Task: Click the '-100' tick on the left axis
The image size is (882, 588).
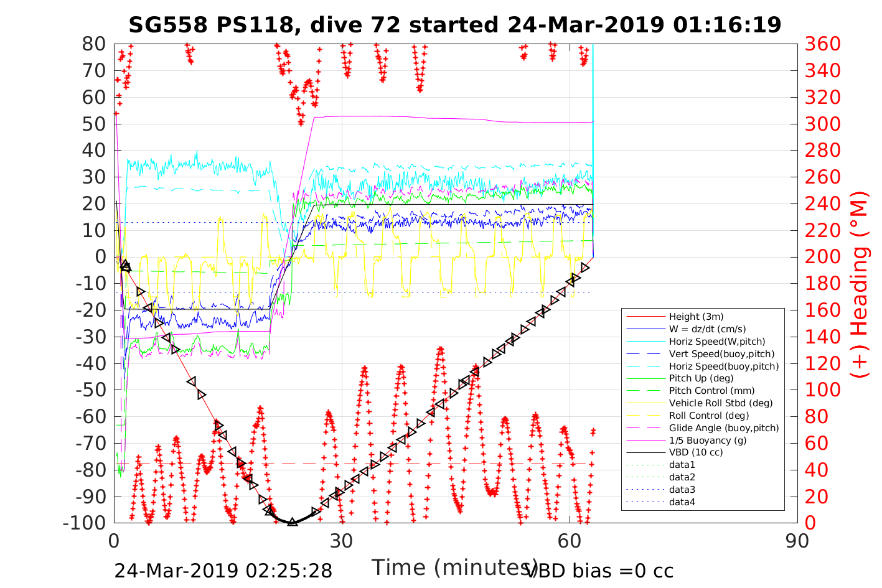Action: tap(85, 523)
